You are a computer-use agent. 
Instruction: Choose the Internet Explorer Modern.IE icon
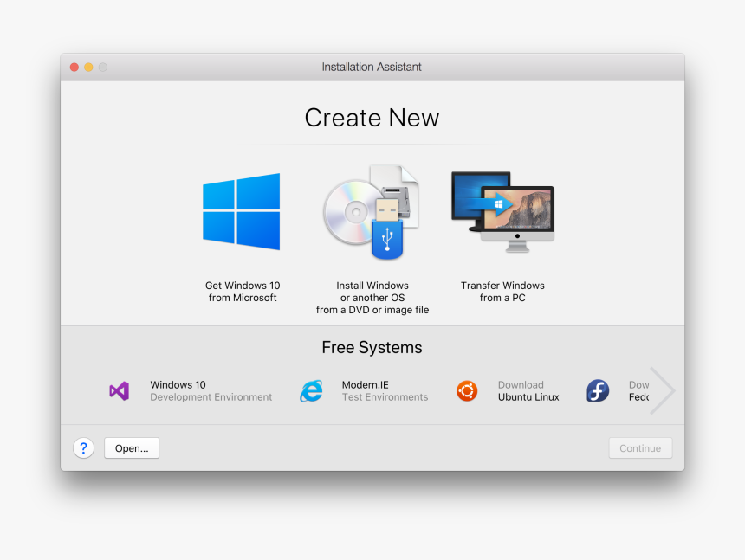312,391
